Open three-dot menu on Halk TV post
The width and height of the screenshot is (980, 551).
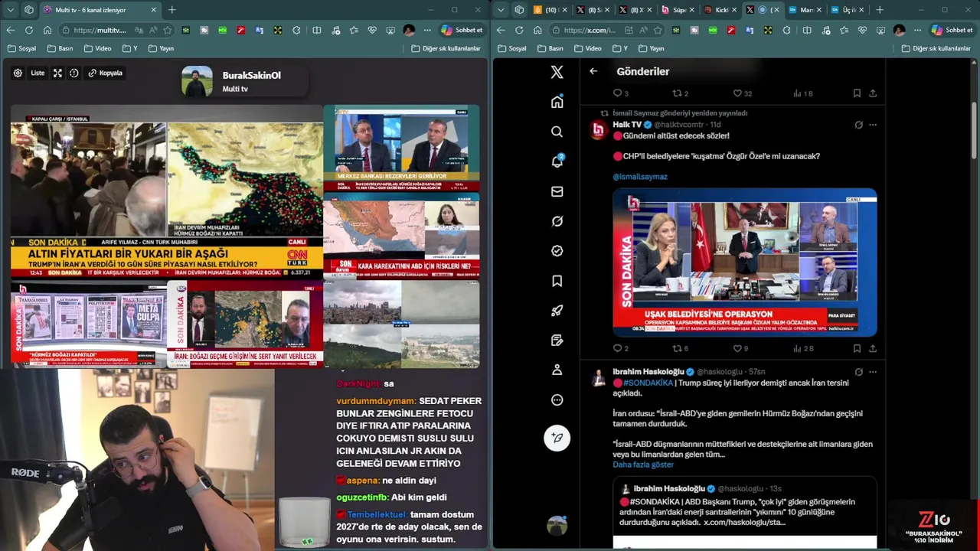pos(873,125)
